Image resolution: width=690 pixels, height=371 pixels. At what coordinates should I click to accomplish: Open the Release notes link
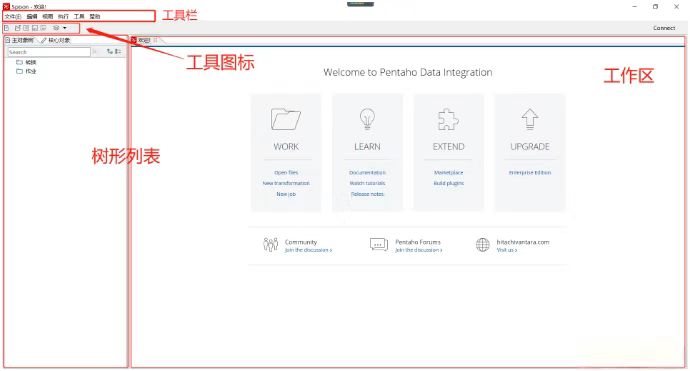[367, 194]
